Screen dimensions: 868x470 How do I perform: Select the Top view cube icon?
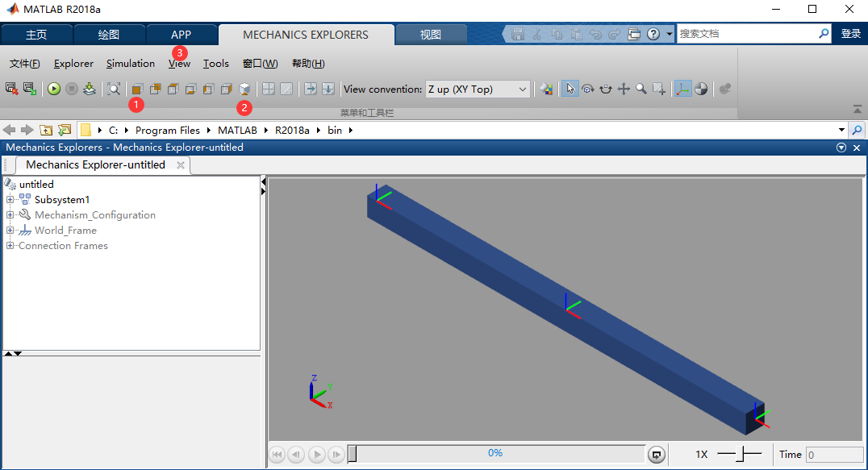click(173, 89)
